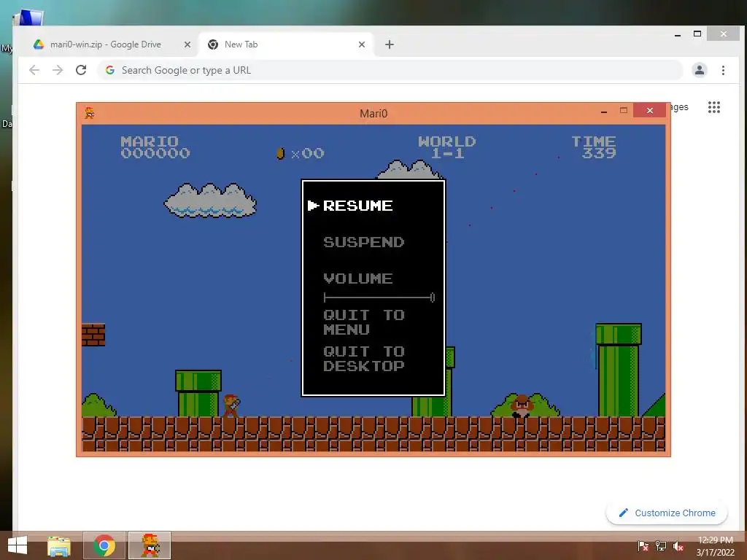Click the volume slider track

[x=379, y=297]
